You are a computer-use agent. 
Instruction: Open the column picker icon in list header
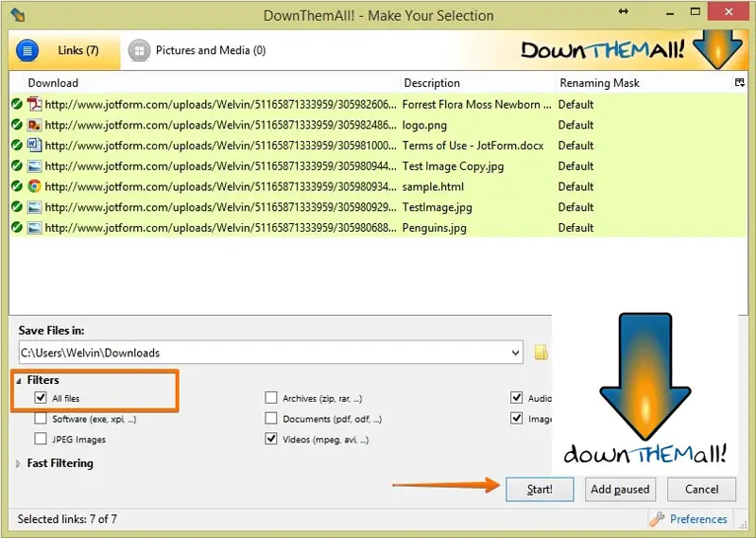(x=739, y=82)
